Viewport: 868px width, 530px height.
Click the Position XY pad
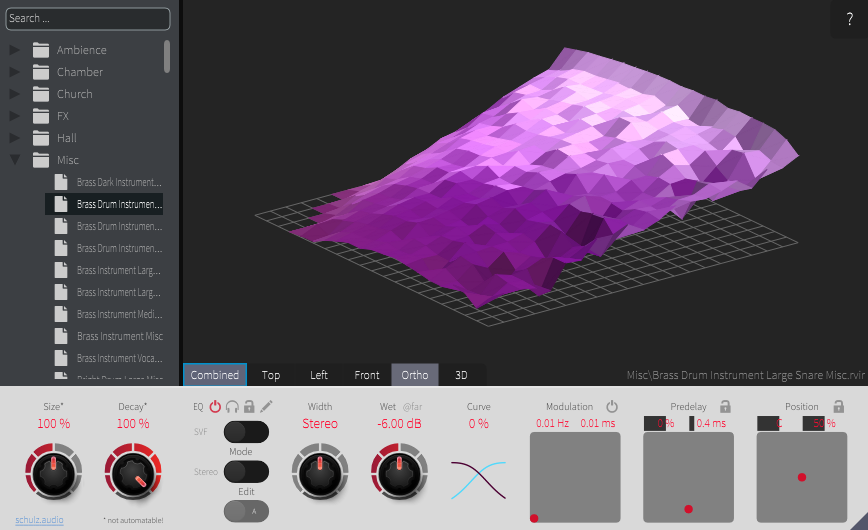coord(802,477)
